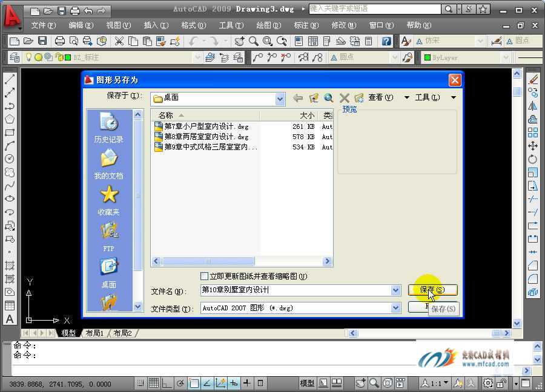Expand the ByLayer color dropdown
The width and height of the screenshot is (545, 392).
tap(506, 57)
